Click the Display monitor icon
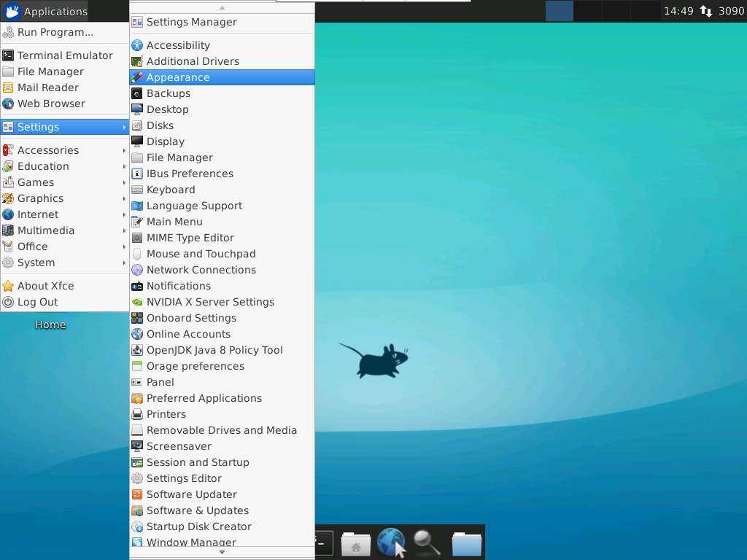747x560 pixels. 137,142
